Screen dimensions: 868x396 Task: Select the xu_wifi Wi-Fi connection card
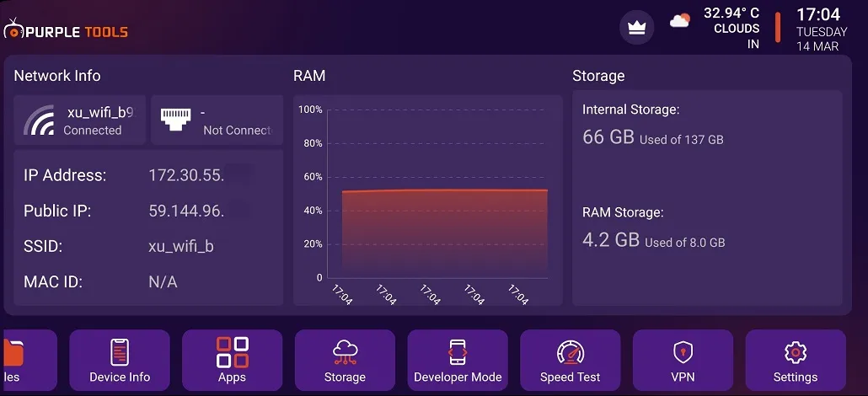80,120
